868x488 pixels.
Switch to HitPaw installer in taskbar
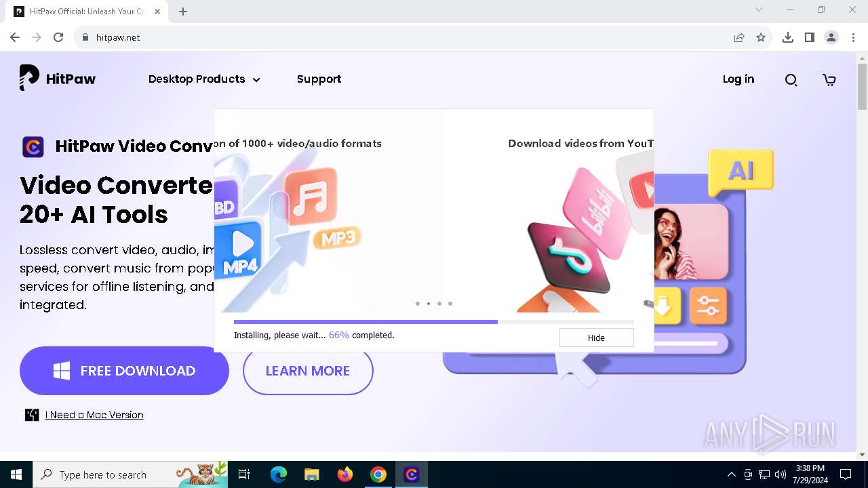[412, 474]
